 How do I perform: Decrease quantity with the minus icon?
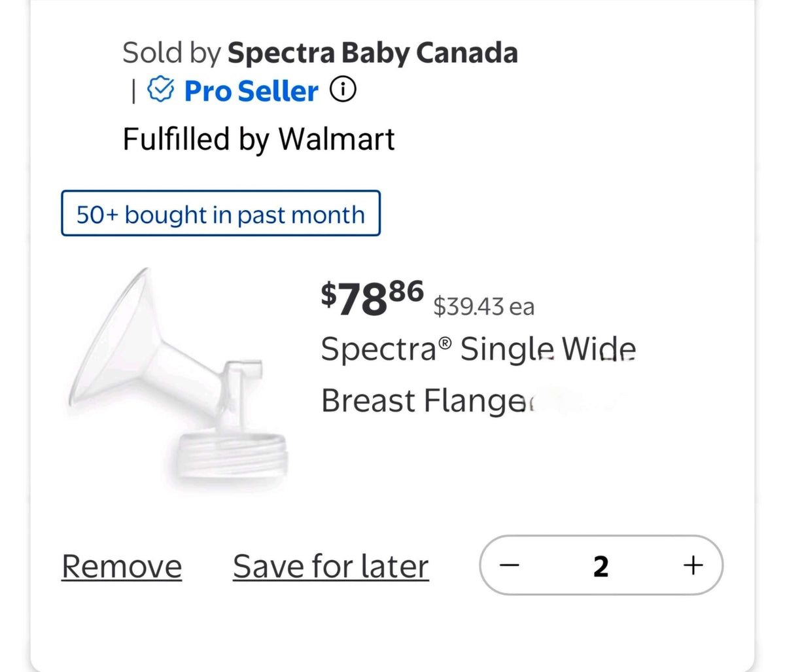pyautogui.click(x=512, y=565)
